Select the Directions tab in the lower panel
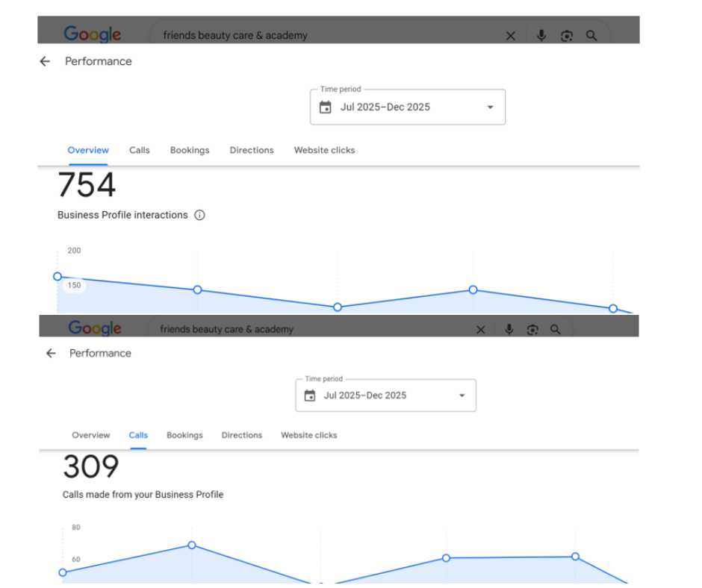702x588 pixels. 242,435
